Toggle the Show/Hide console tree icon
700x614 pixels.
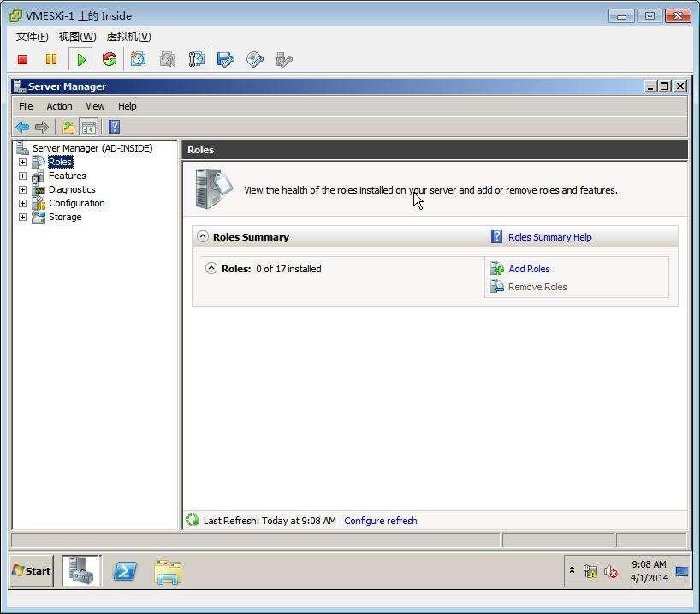[89, 128]
